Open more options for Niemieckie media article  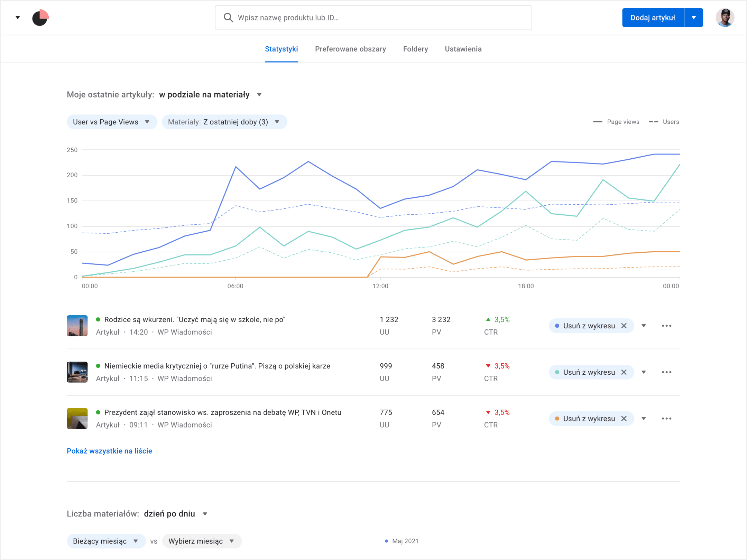coord(666,372)
